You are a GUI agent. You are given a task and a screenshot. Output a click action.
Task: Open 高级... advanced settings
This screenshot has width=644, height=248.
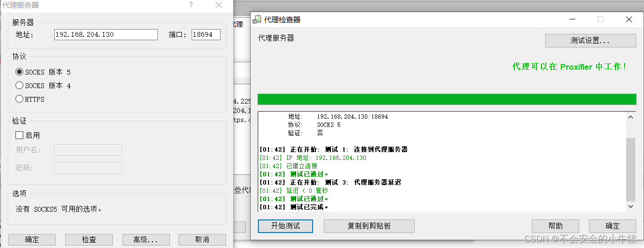[x=146, y=240]
